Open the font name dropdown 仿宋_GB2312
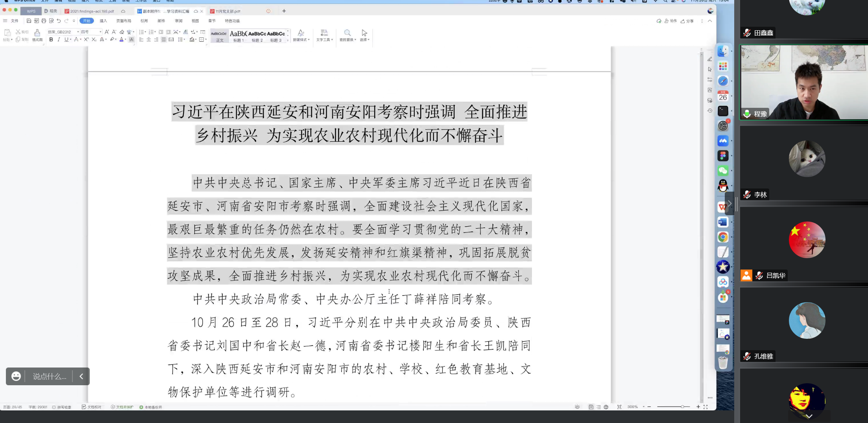The width and height of the screenshot is (868, 423). point(63,32)
